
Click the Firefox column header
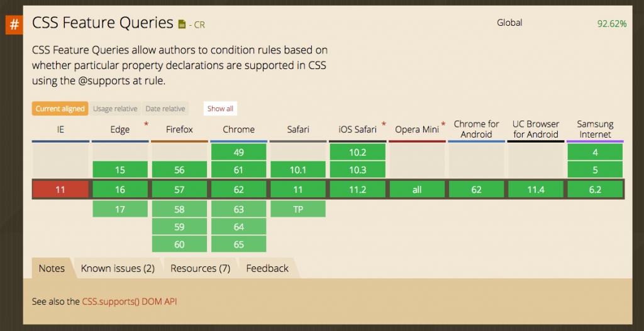[x=179, y=129]
